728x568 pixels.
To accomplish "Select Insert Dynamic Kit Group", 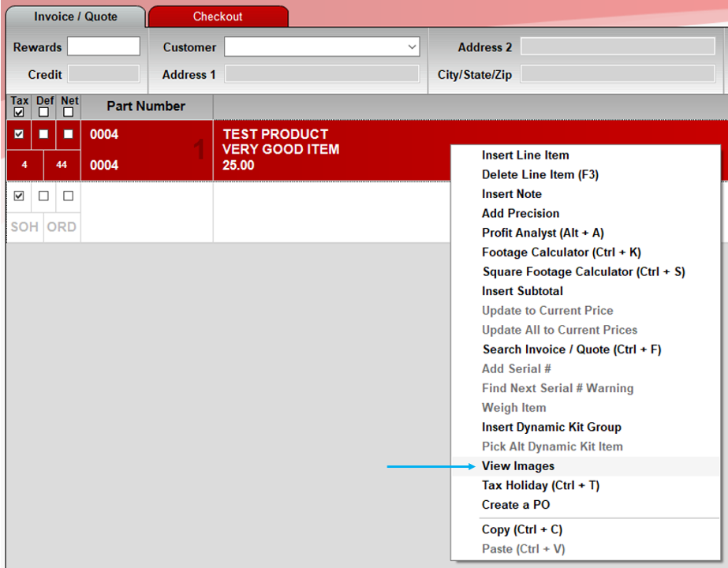I will coord(551,427).
